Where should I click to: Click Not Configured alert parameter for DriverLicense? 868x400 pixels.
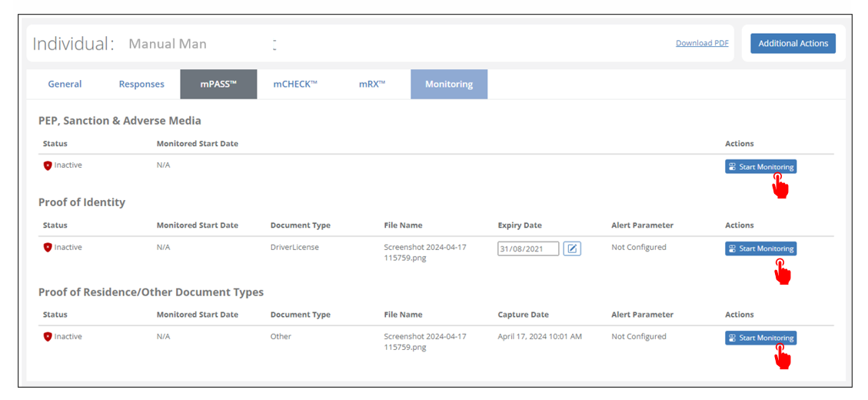click(638, 248)
